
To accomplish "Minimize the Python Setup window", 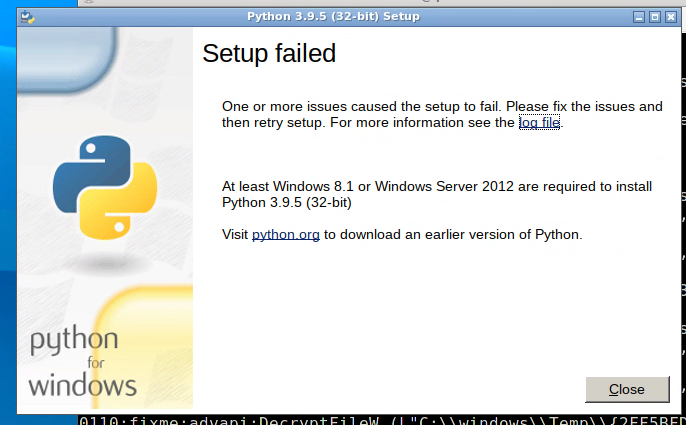I will coord(639,17).
